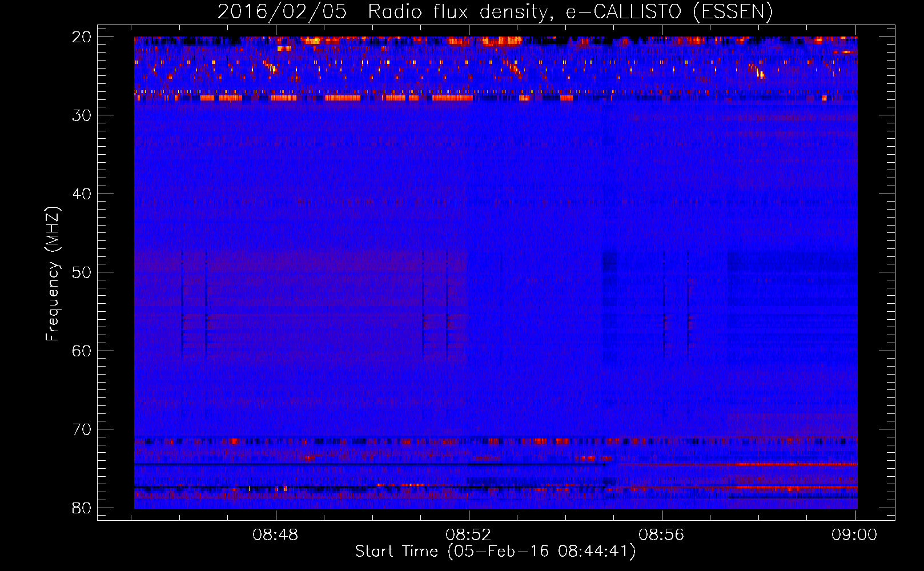924x571 pixels.
Task: Click the '50' frequency tick label
Action: click(x=83, y=272)
